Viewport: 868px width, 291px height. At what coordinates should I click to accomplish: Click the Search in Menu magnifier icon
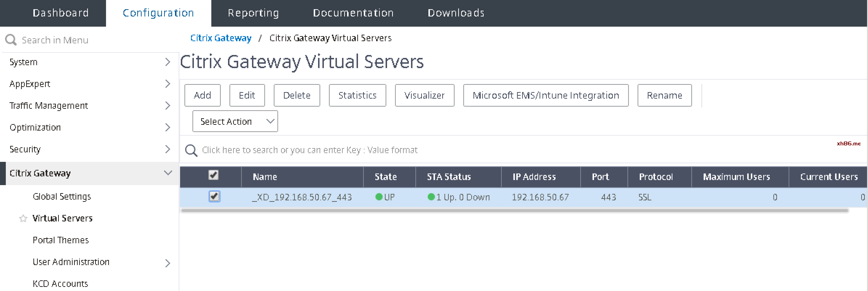click(11, 40)
